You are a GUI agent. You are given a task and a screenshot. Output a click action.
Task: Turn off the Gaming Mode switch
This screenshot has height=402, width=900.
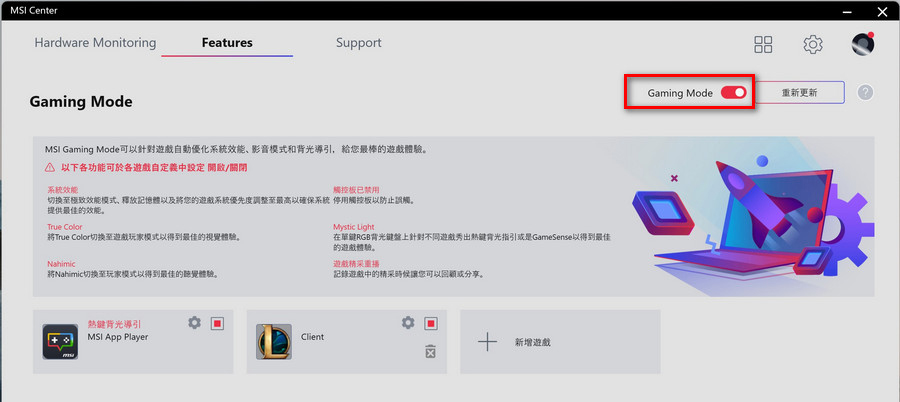[734, 92]
